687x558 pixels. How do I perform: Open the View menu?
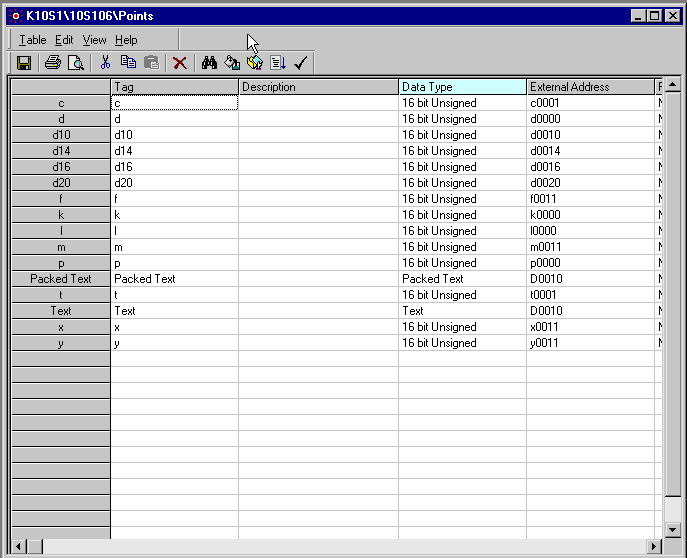pyautogui.click(x=94, y=40)
